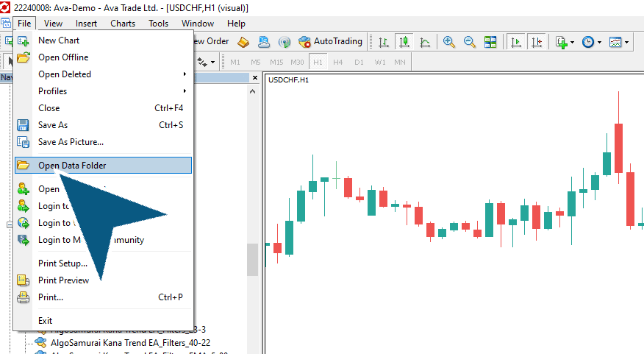Choose Login to MQL5.community entry

[103, 239]
